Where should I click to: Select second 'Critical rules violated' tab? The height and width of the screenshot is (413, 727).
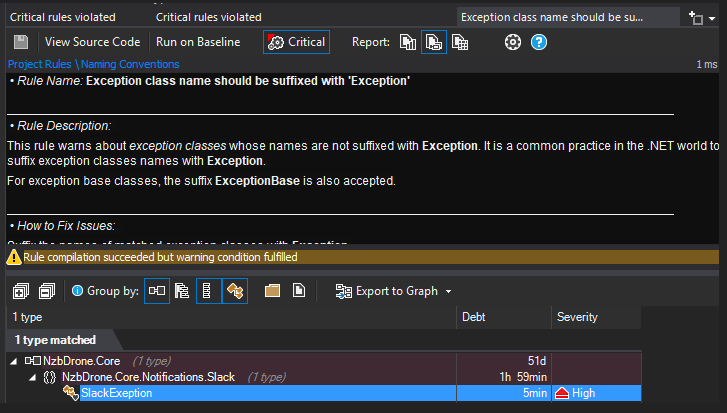[x=209, y=17]
